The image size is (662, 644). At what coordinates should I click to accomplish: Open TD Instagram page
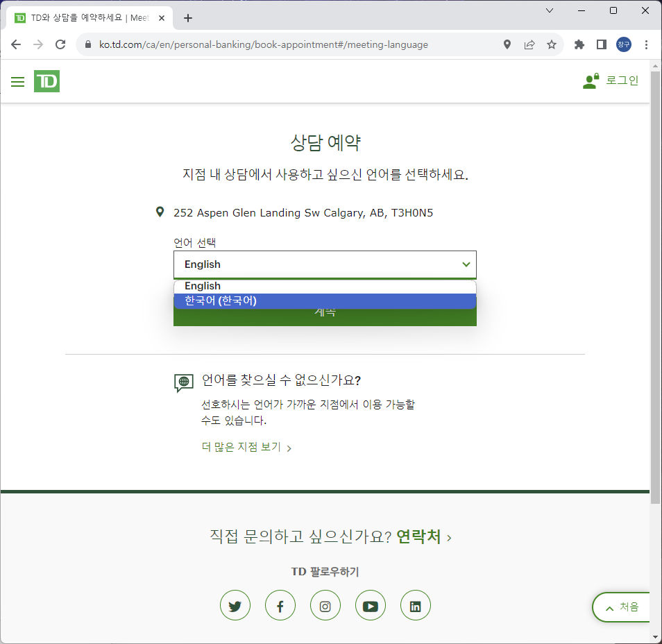[x=325, y=606]
